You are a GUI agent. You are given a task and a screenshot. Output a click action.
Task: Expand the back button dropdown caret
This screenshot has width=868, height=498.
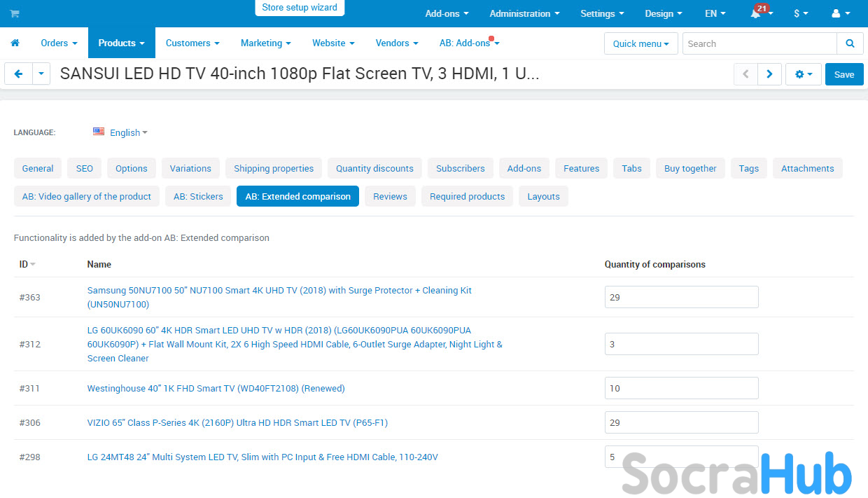(41, 74)
